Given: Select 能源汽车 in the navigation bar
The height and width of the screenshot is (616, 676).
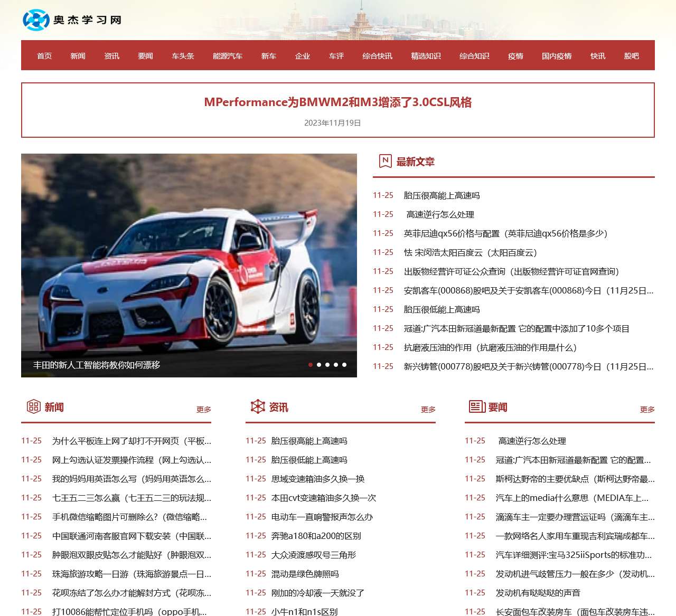Looking at the screenshot, I should 228,56.
